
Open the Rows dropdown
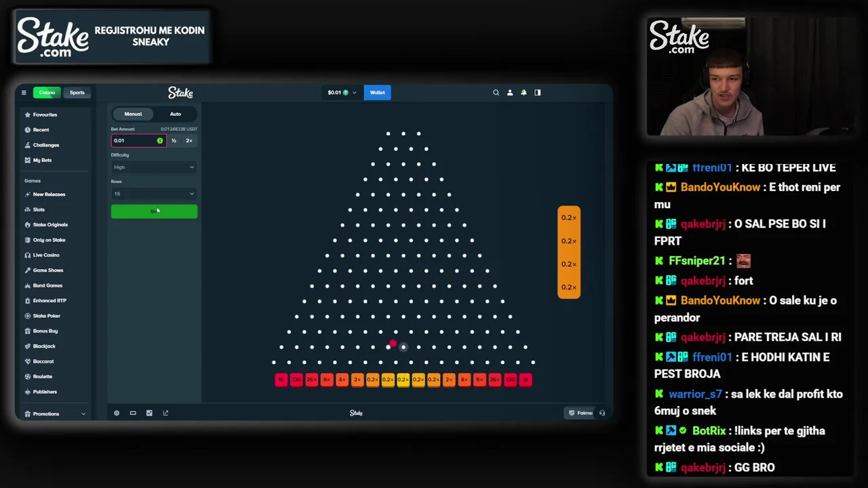tap(154, 194)
